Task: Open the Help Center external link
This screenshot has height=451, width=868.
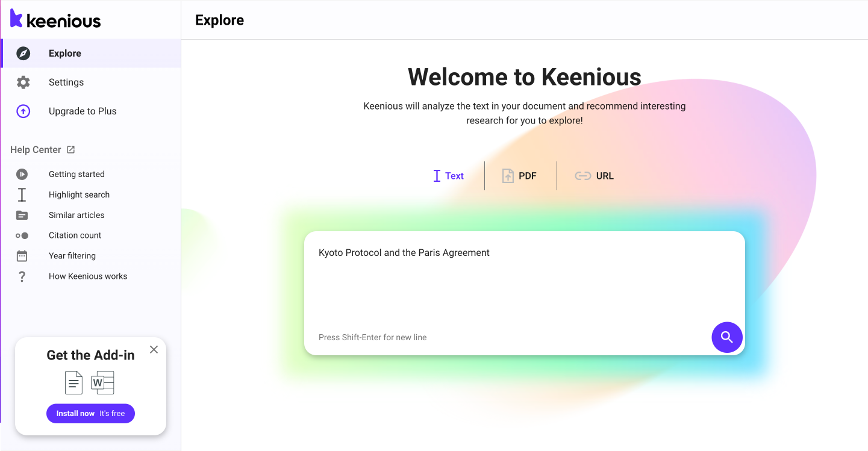Action: [42, 150]
